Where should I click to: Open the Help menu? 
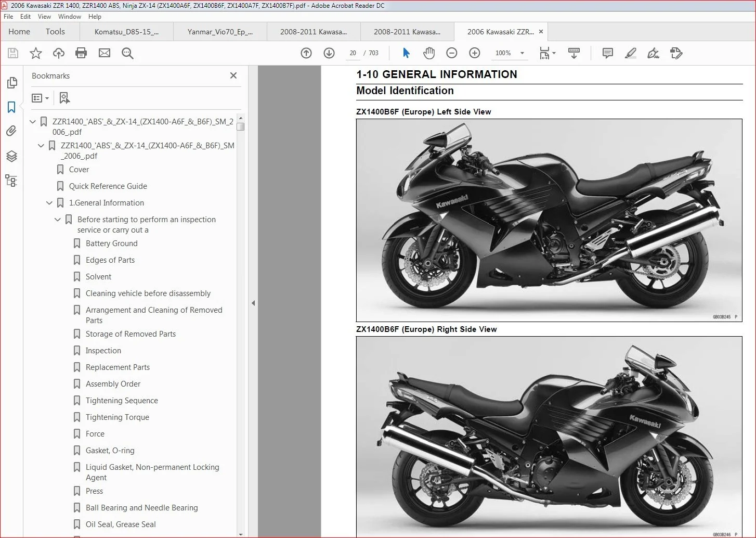click(x=95, y=17)
